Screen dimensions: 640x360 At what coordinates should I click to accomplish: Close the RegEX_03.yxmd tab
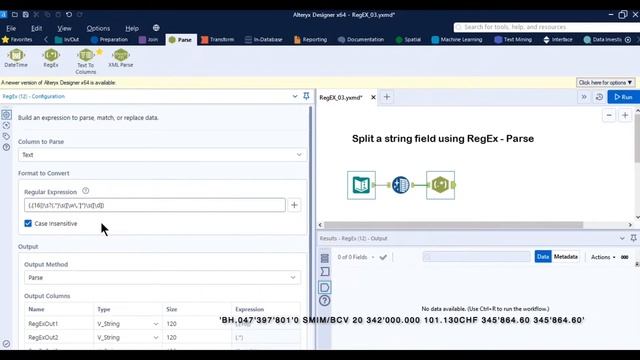(x=373, y=97)
